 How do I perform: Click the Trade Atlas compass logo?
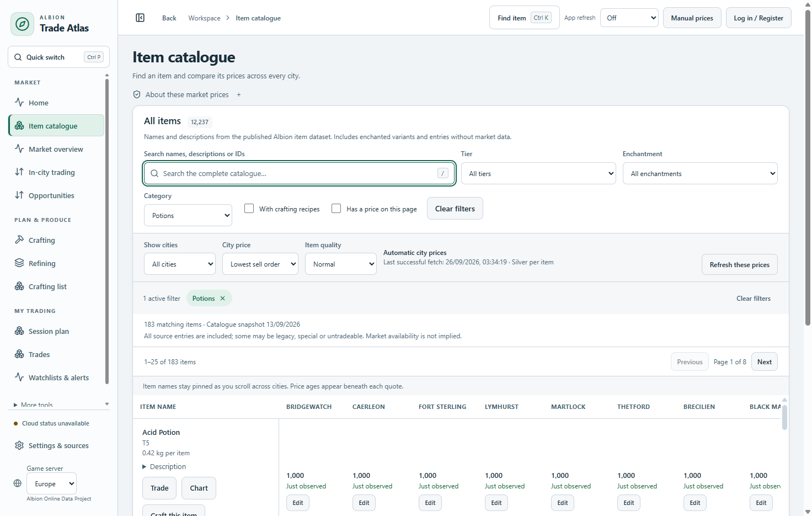(x=22, y=24)
